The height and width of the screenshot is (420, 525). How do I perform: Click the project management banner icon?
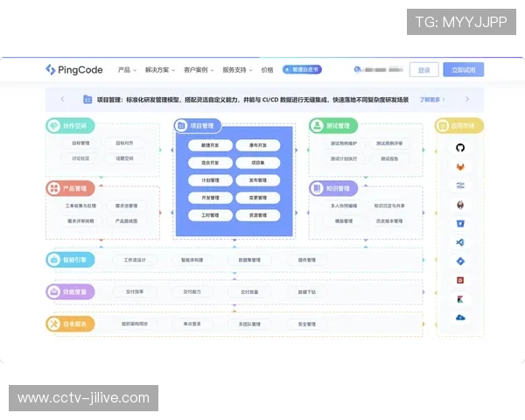pos(87,100)
